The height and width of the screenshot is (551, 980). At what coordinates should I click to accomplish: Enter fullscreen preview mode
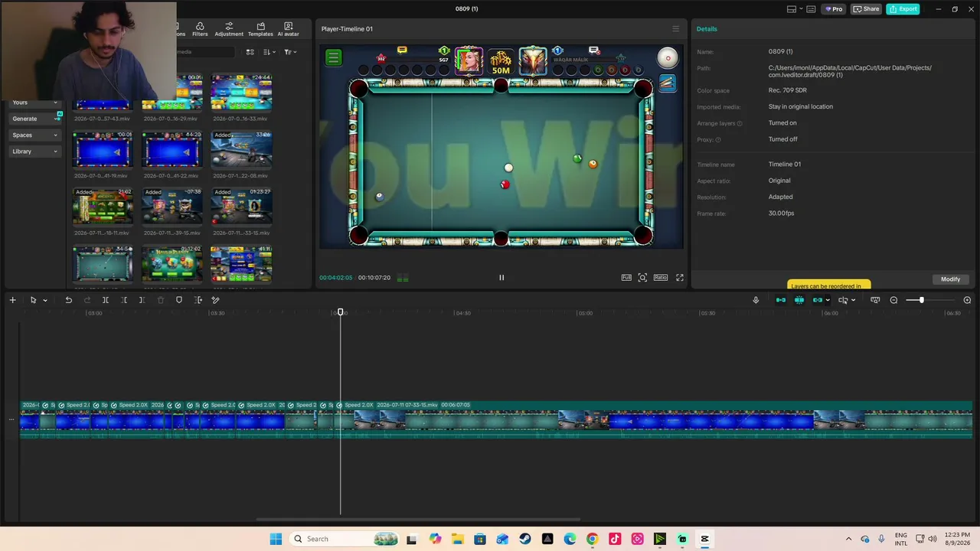tap(679, 278)
